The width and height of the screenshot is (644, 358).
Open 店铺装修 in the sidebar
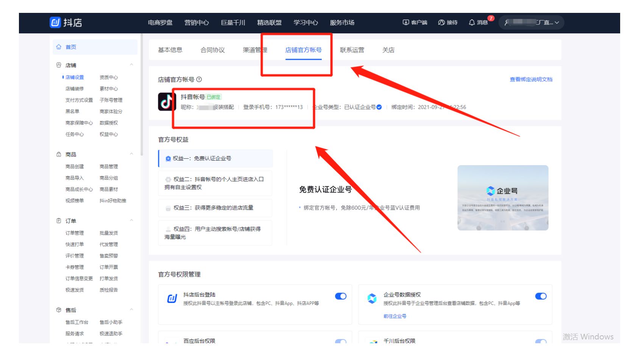tap(75, 89)
